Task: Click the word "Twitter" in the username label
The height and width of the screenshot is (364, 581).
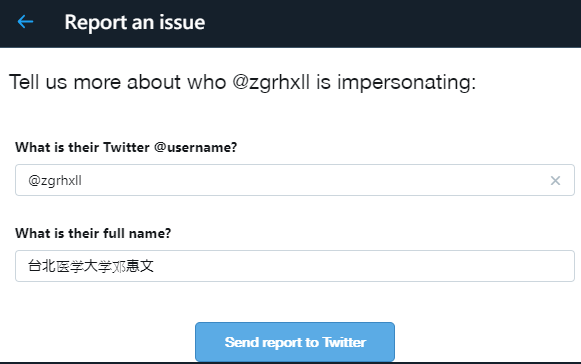Action: click(127, 148)
